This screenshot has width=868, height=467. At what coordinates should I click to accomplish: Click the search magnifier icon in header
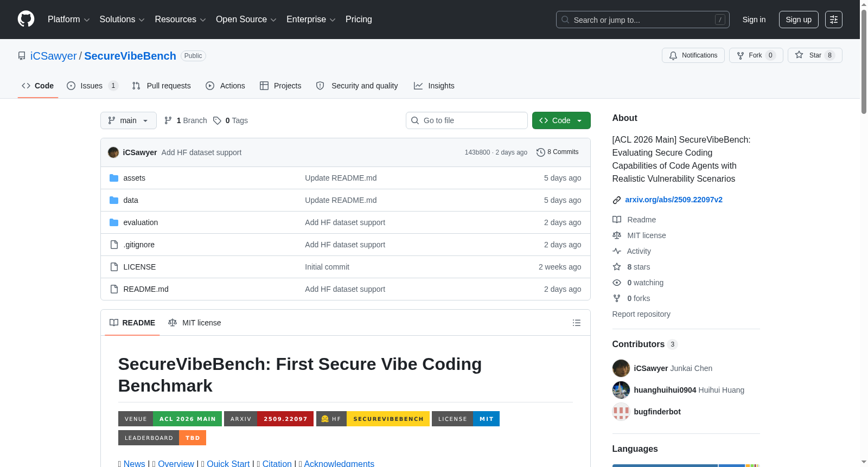[565, 20]
